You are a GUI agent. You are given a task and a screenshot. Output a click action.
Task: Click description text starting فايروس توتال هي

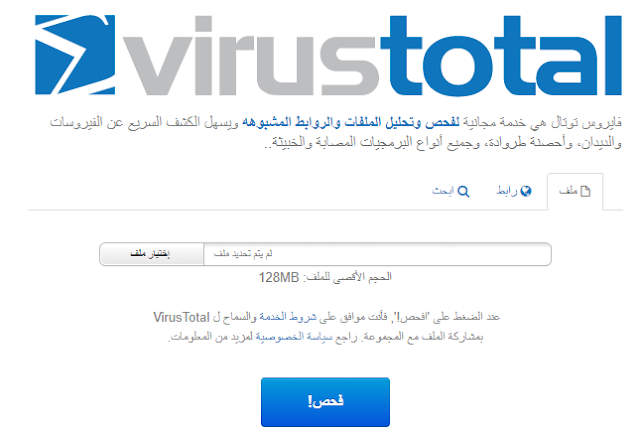[336, 122]
